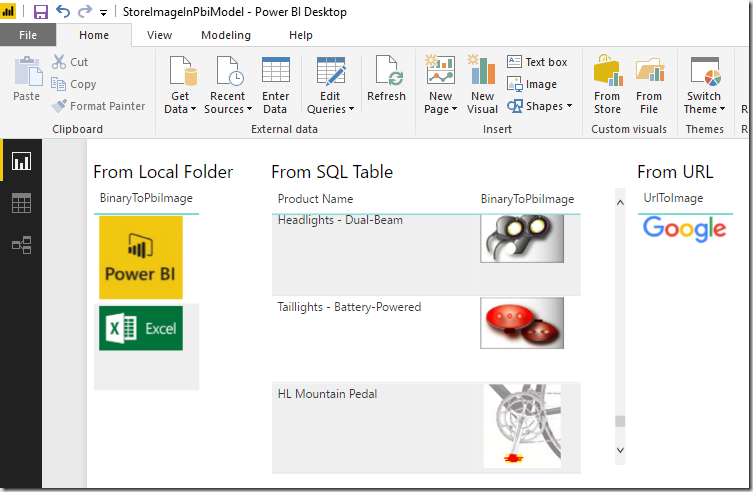Click the HL Mountain Pedal thumbnail
This screenshot has height=492, width=753.
tap(522, 426)
